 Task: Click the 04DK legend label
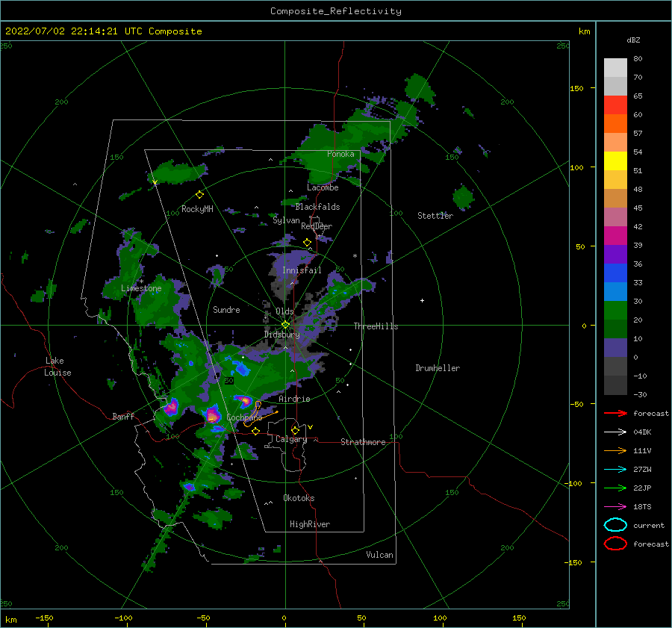click(x=642, y=432)
